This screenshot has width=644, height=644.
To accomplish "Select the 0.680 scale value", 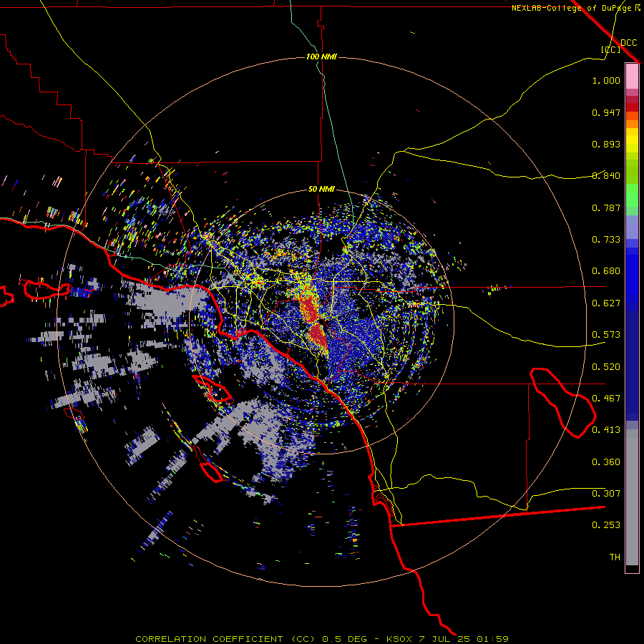I will pyautogui.click(x=606, y=271).
